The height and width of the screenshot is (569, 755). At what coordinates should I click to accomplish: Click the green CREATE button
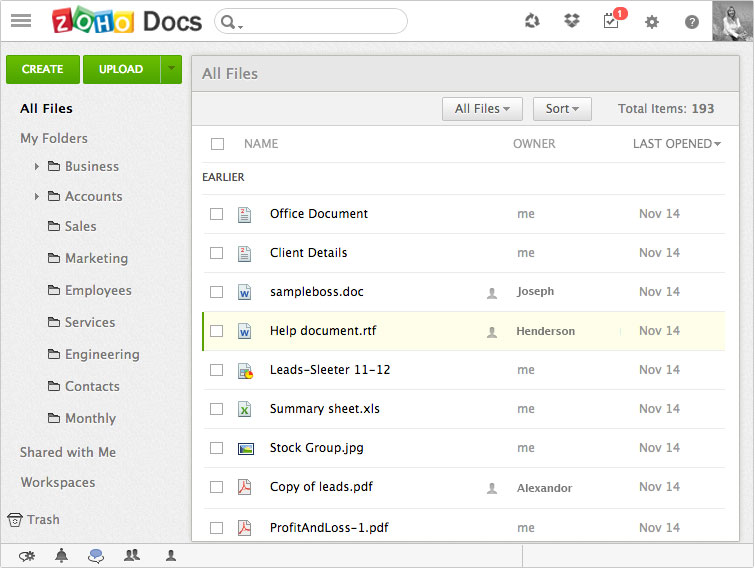point(43,69)
